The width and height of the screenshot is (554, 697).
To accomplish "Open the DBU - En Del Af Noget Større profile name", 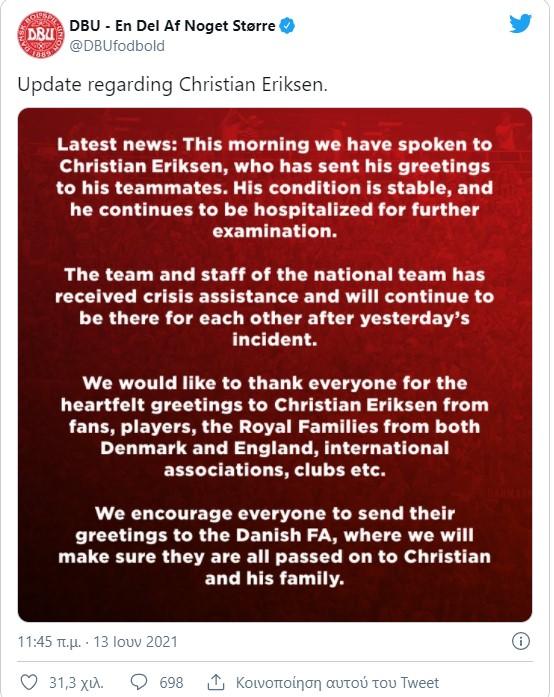I will [x=172, y=26].
